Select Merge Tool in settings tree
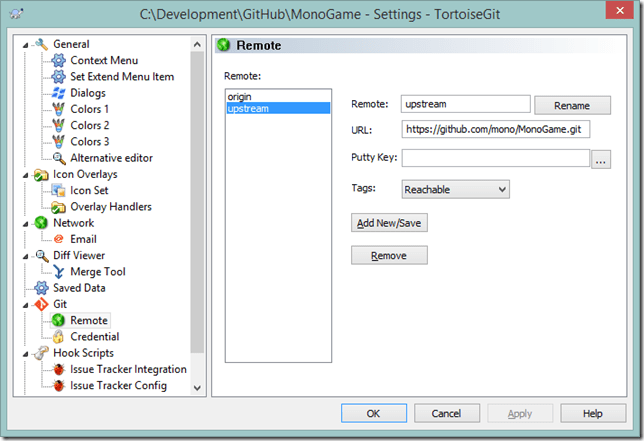Image resolution: width=644 pixels, height=441 pixels. [x=98, y=272]
